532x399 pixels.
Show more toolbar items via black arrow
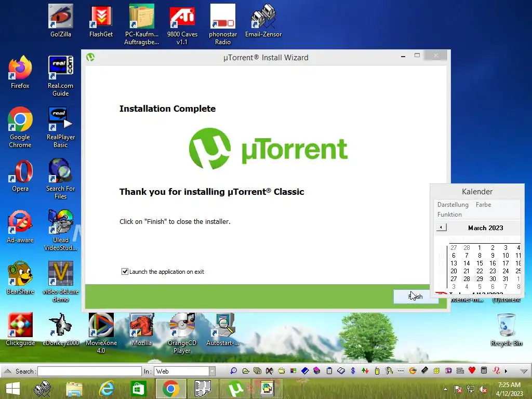tap(506, 371)
